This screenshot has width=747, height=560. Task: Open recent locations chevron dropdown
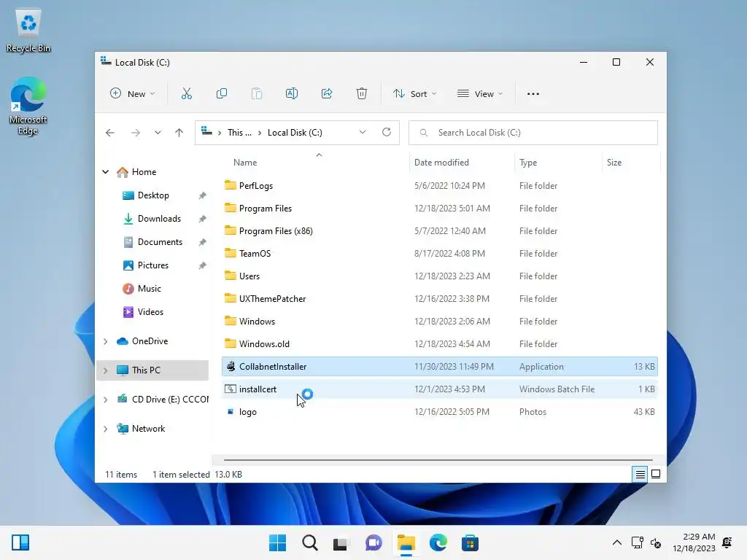(x=158, y=133)
